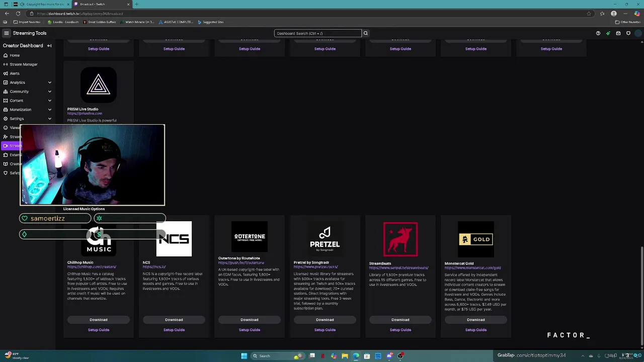Click the Alerts sidebar icon
This screenshot has width=644, height=362.
pyautogui.click(x=6, y=73)
